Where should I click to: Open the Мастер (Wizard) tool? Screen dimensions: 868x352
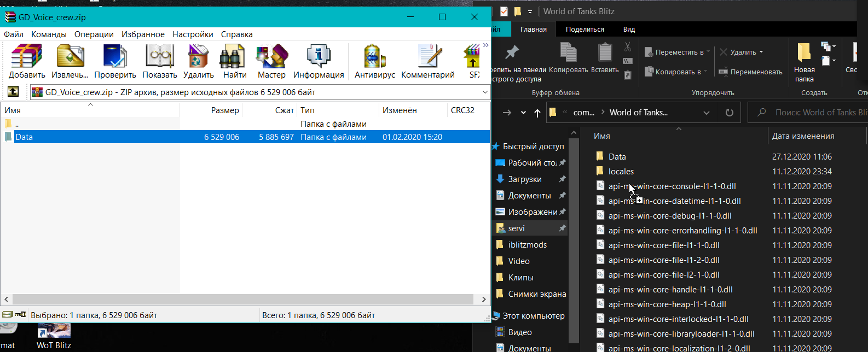(271, 61)
